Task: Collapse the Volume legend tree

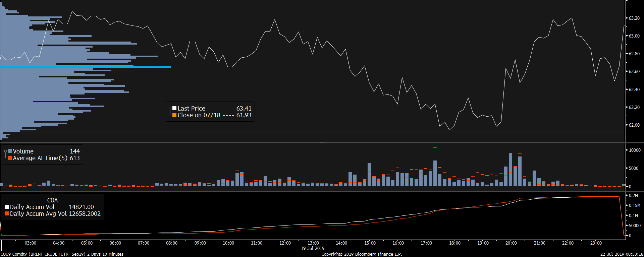Action: coord(5,151)
